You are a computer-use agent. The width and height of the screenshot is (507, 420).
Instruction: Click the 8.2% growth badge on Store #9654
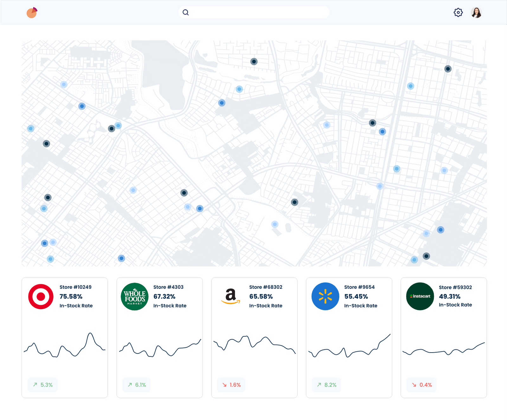[x=326, y=385]
